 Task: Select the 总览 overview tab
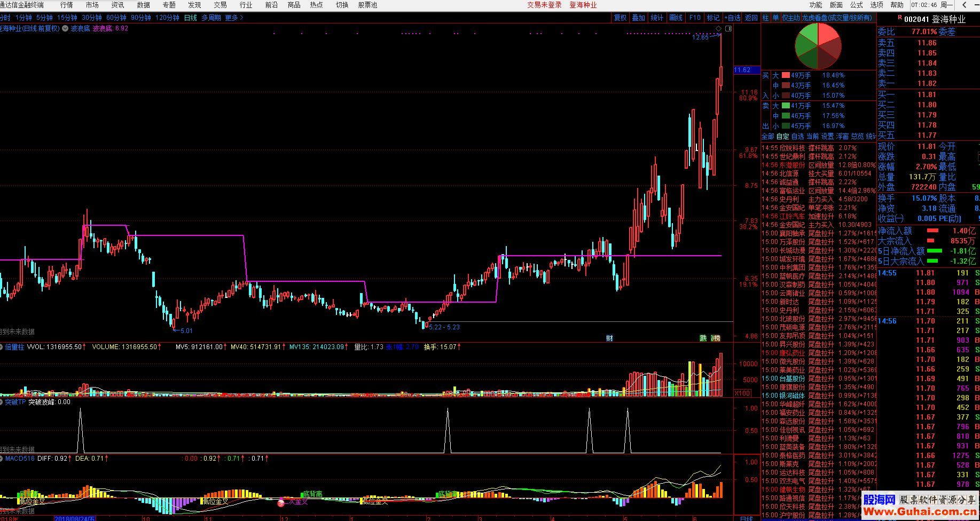coord(858,136)
